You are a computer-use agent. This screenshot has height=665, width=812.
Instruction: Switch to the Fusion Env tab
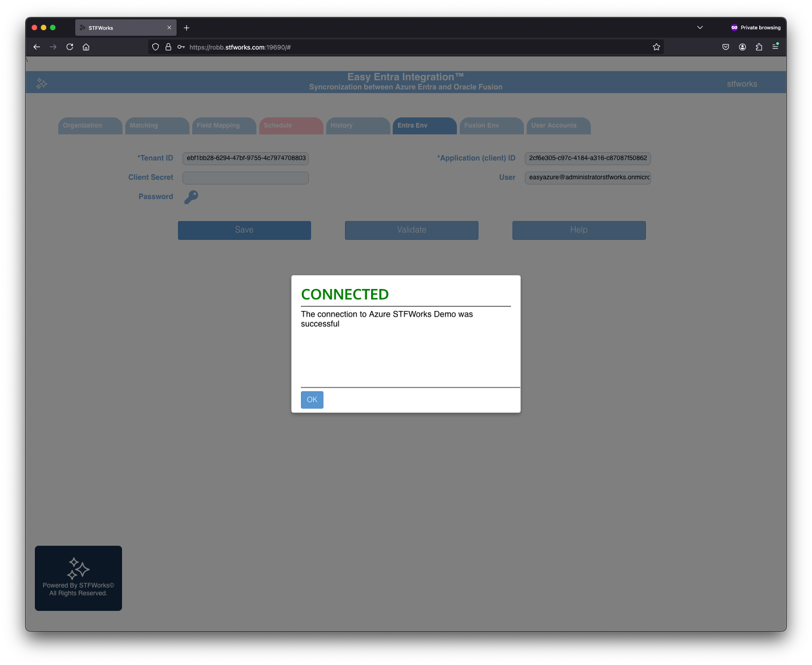(x=491, y=126)
